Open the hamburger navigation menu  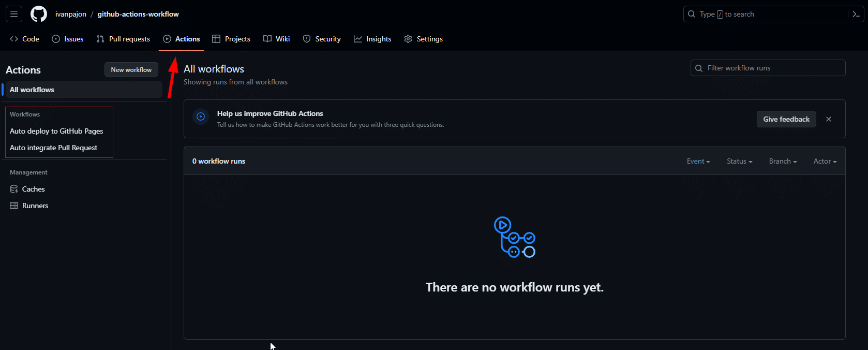[14, 14]
